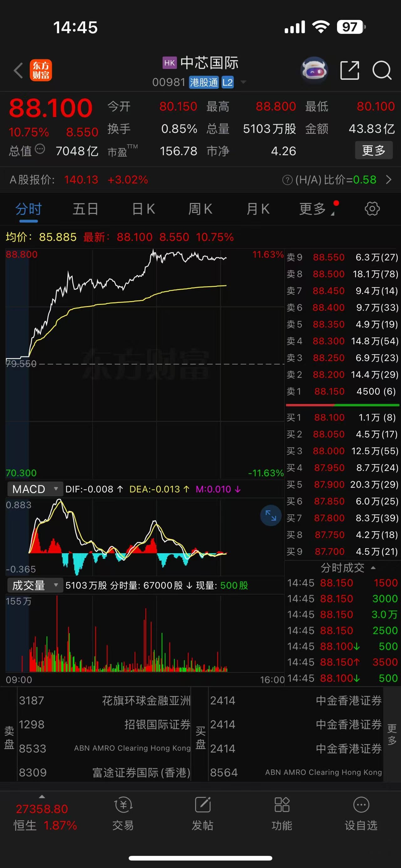Viewport: 401px width, 868px height.
Task: Tap the volume bar chart
Action: coord(145,634)
